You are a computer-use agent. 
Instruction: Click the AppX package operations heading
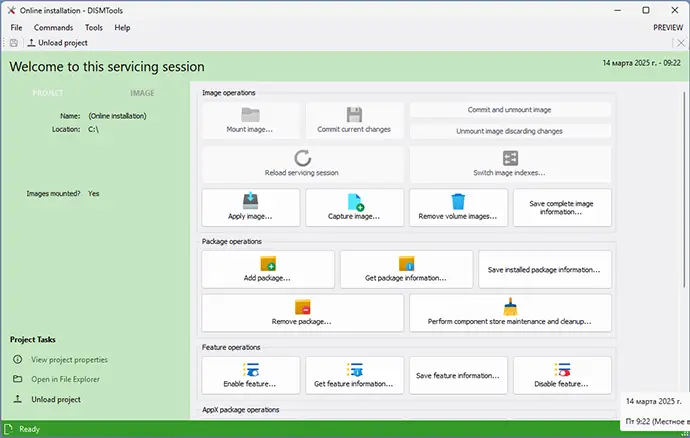coord(241,410)
